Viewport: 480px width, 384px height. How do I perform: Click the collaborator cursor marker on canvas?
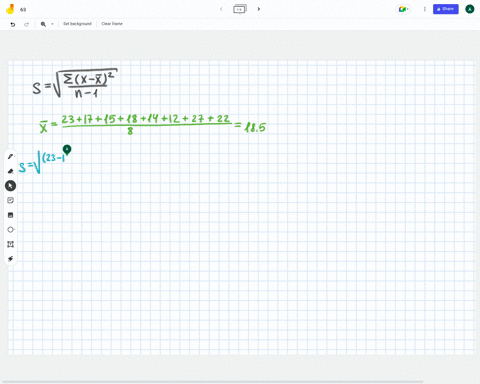(x=67, y=150)
